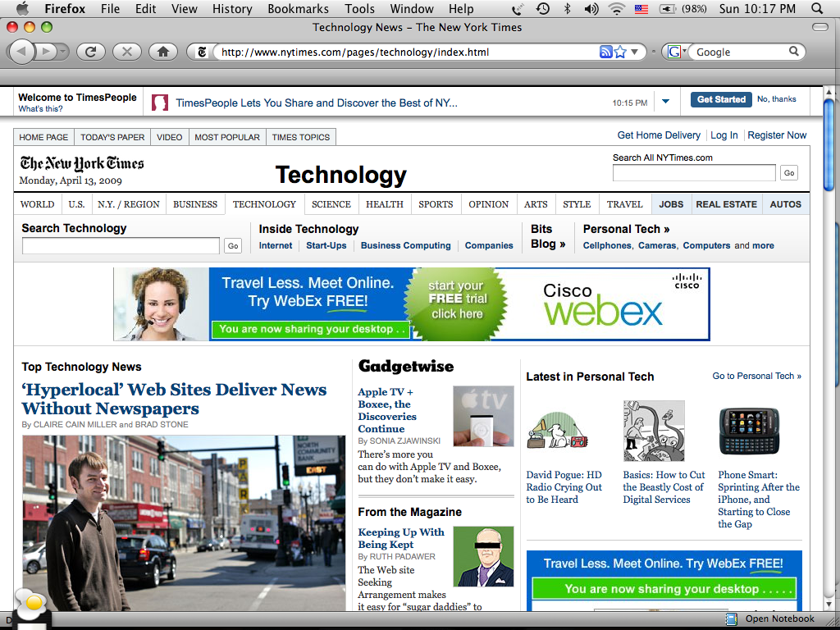Click the What's this? link
840x630 pixels.
tap(40, 109)
